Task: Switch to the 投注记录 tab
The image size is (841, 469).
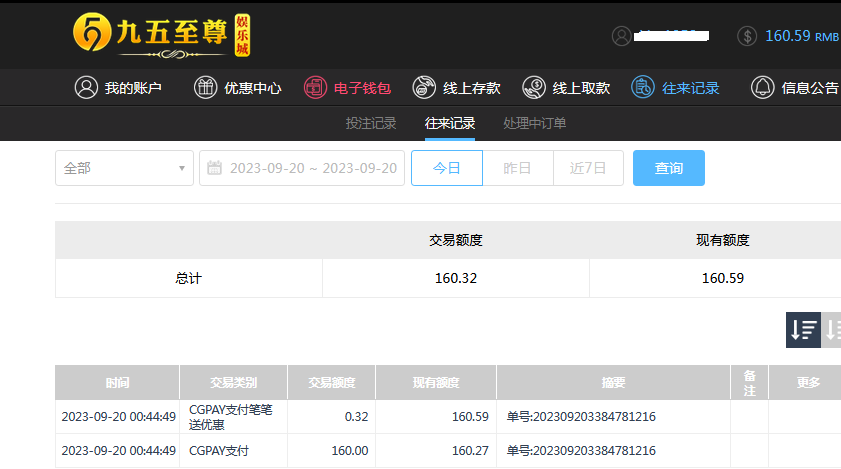Action: pyautogui.click(x=371, y=123)
